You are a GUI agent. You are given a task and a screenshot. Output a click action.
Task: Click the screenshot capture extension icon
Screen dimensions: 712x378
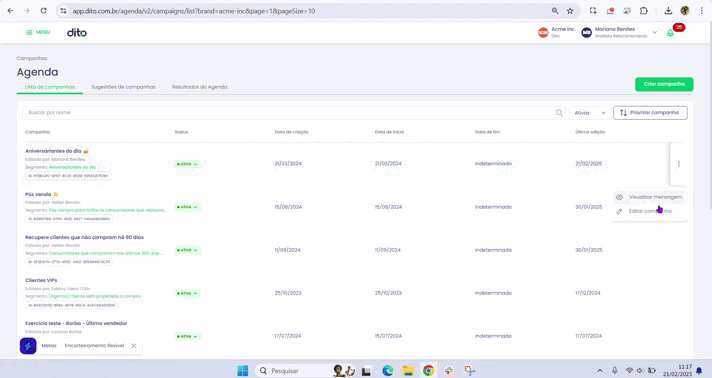[593, 10]
